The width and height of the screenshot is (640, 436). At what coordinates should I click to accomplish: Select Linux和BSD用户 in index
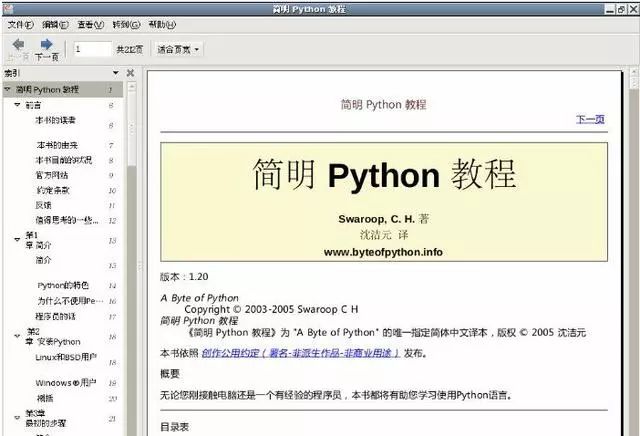[x=66, y=357]
